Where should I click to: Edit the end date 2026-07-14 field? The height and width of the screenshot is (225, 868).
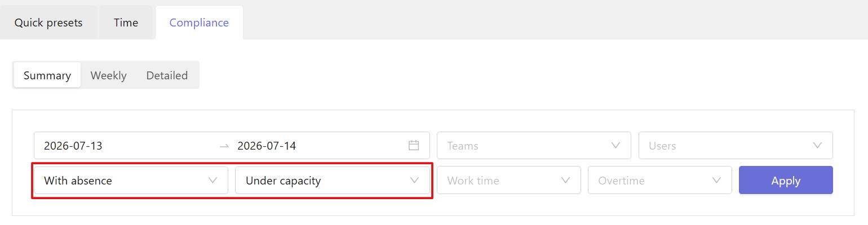click(267, 146)
